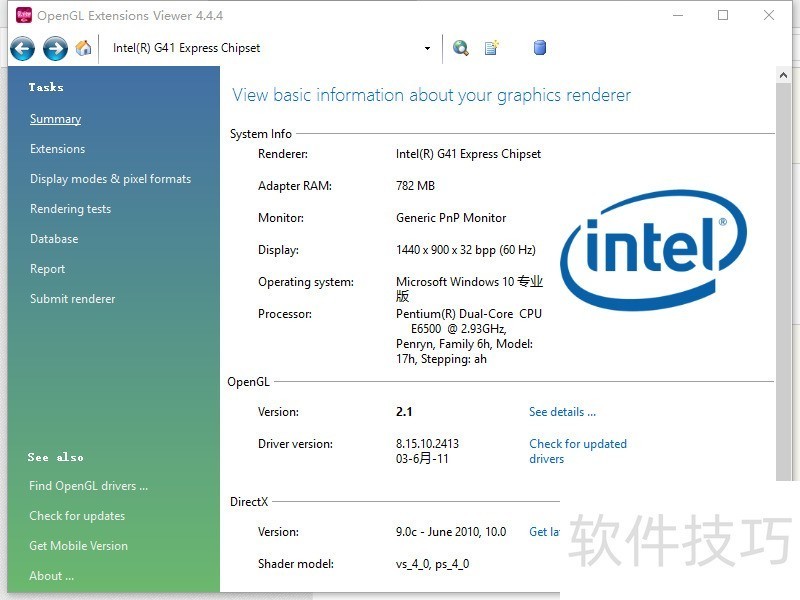800x600 pixels.
Task: Click the shader model vs_4_0, ps_4_0 value
Action: pos(433,564)
